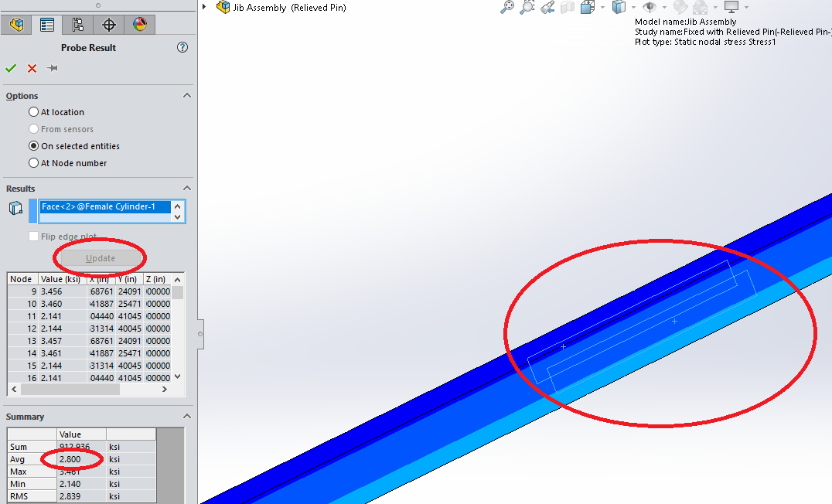Open Probe Result help
832x504 pixels.
(x=182, y=47)
